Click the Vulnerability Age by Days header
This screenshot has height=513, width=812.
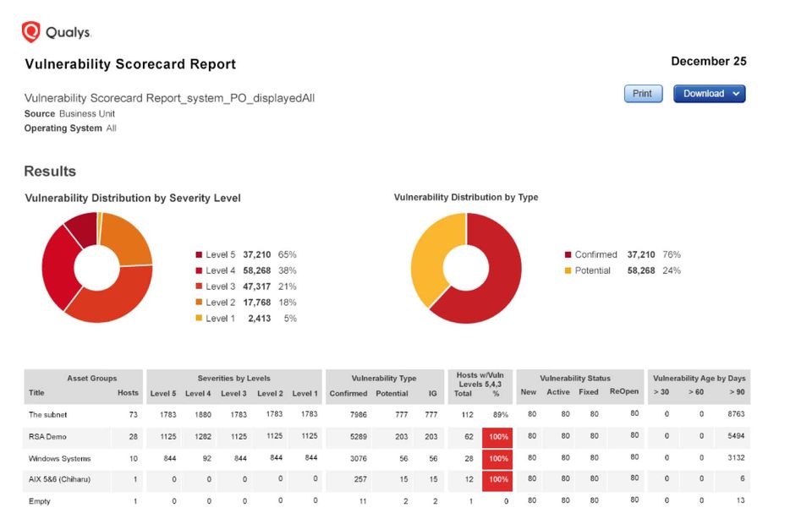point(700,379)
